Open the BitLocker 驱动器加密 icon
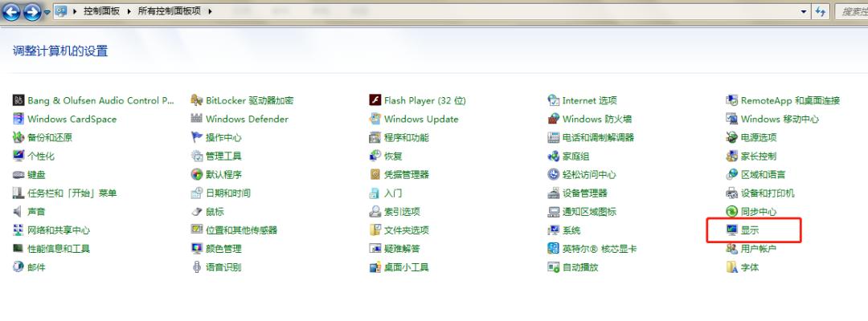The image size is (868, 321). [x=197, y=100]
